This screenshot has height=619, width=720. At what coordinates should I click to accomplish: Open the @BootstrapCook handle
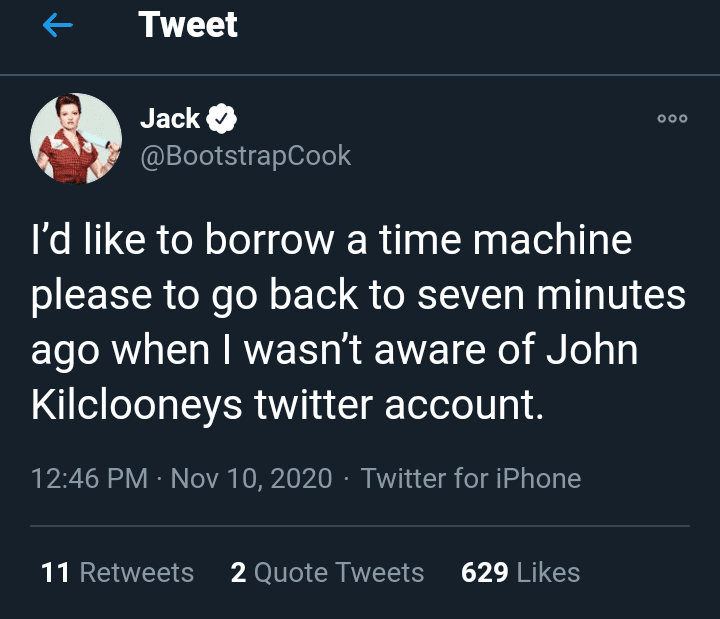point(246,156)
